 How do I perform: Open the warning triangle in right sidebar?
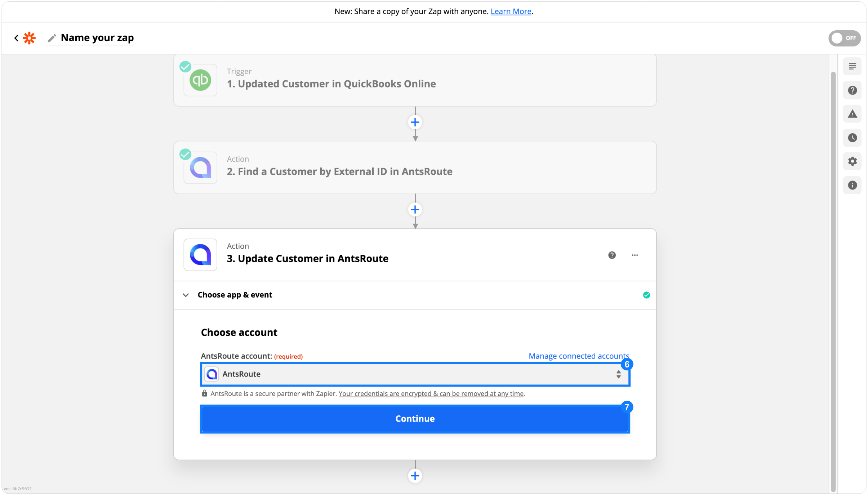(852, 114)
